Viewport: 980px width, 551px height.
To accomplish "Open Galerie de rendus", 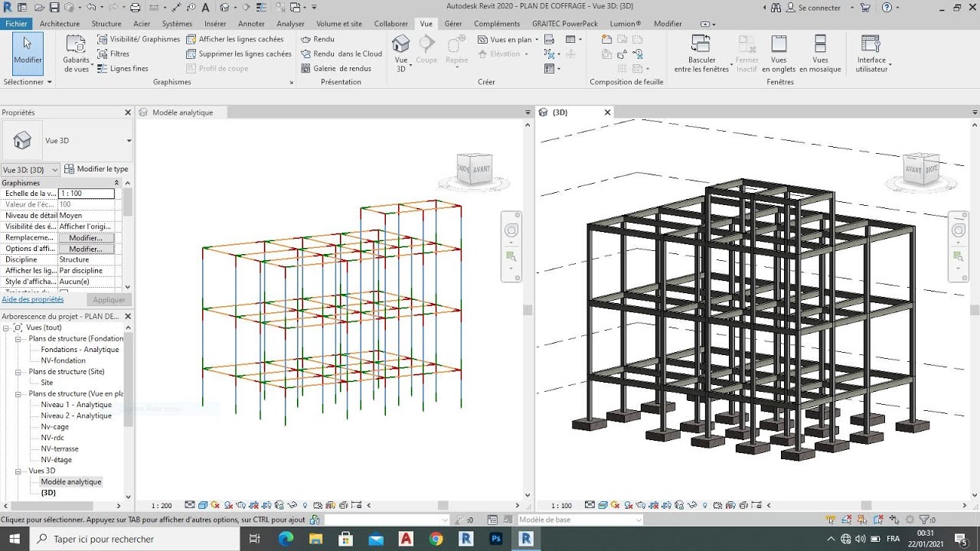I will tap(336, 68).
